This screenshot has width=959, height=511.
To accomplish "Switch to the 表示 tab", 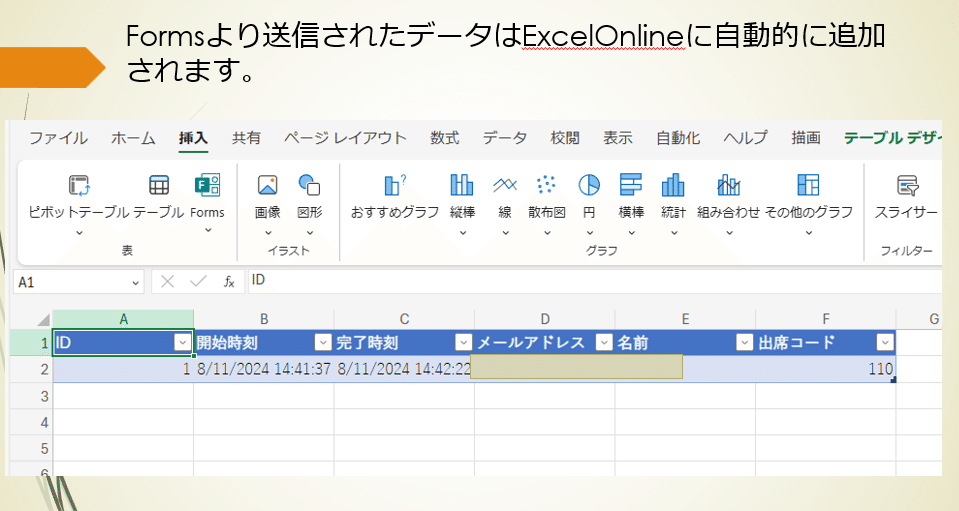I will click(x=618, y=138).
